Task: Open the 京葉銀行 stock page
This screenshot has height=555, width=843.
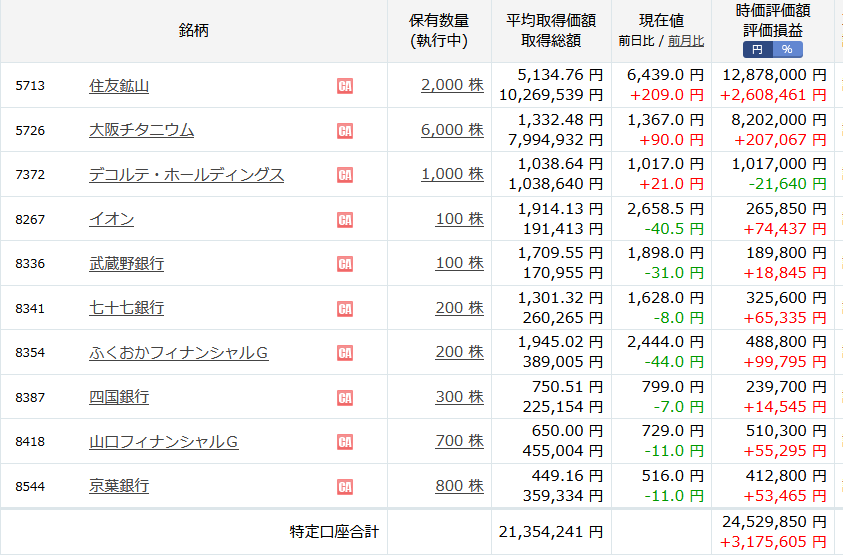Action: (x=119, y=486)
